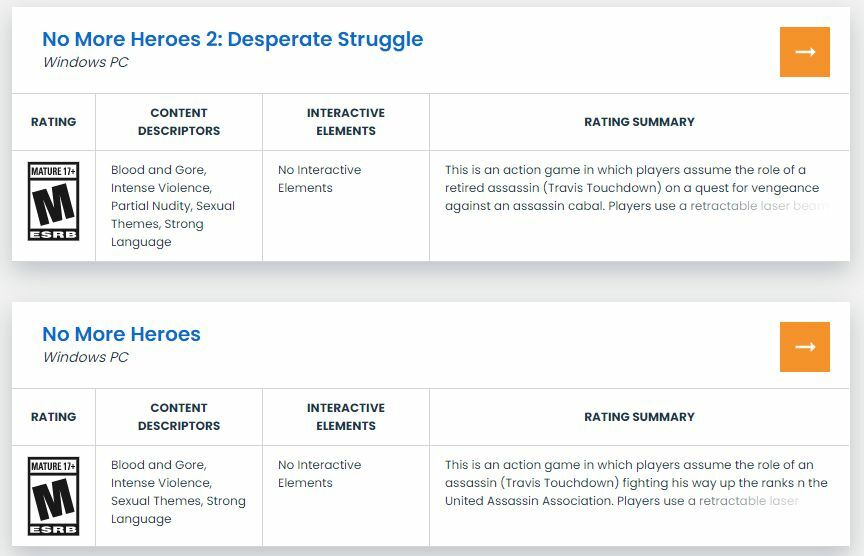Click the summary text about the retired assassin
This screenshot has width=864, height=556.
point(632,188)
